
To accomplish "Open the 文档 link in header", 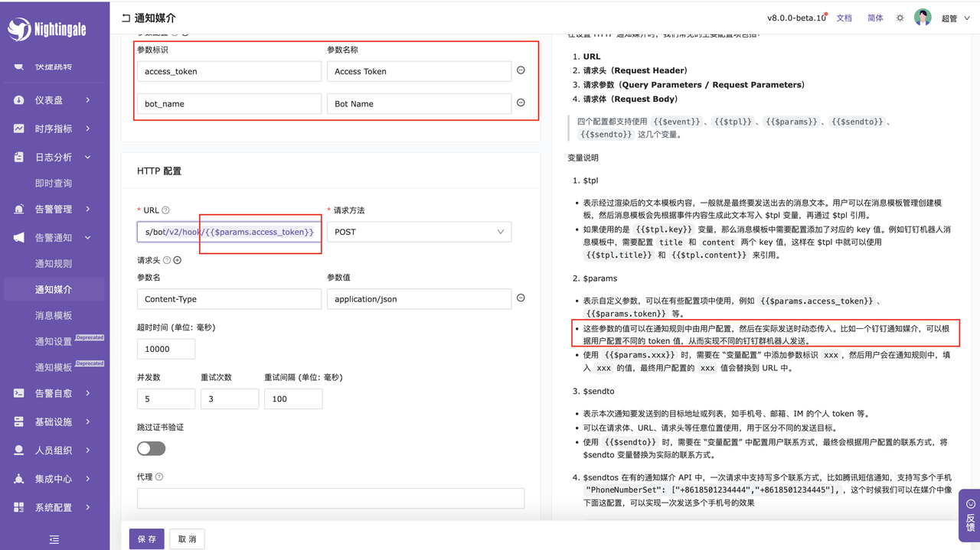I will click(x=844, y=18).
